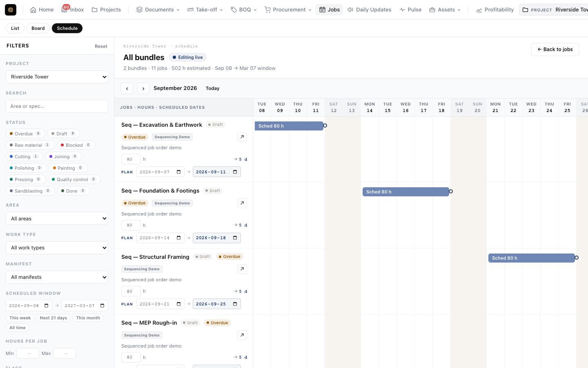The image size is (588, 368).
Task: Expand the Documents menu
Action: coord(158,10)
